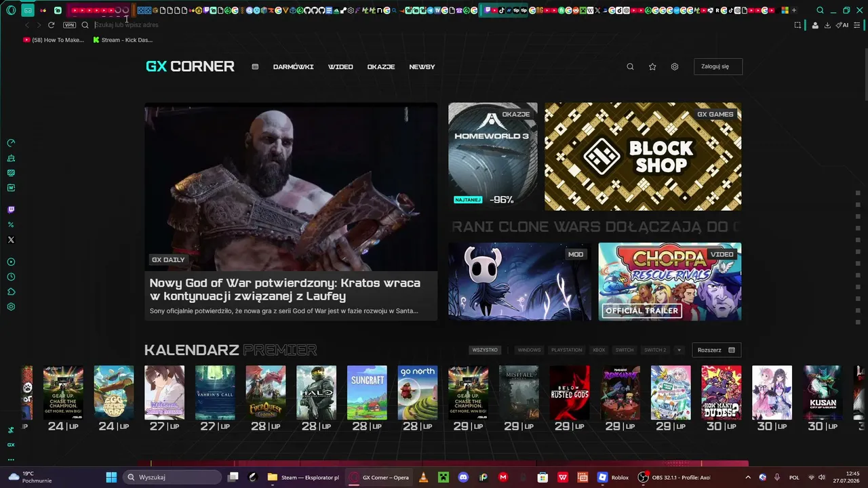
Task: Open Microsoft Store from the taskbar
Action: [542, 477]
